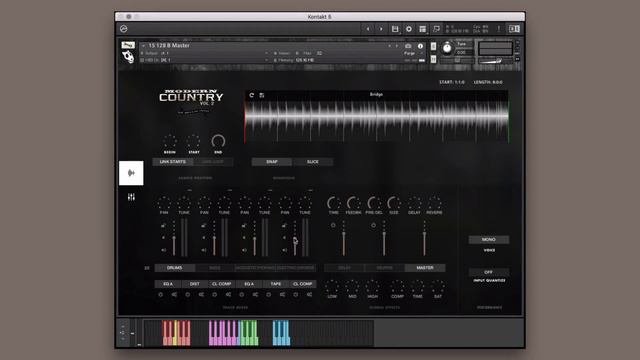Click the snapshot camera icon
Viewport: 640px width, 360px height.
(408, 46)
